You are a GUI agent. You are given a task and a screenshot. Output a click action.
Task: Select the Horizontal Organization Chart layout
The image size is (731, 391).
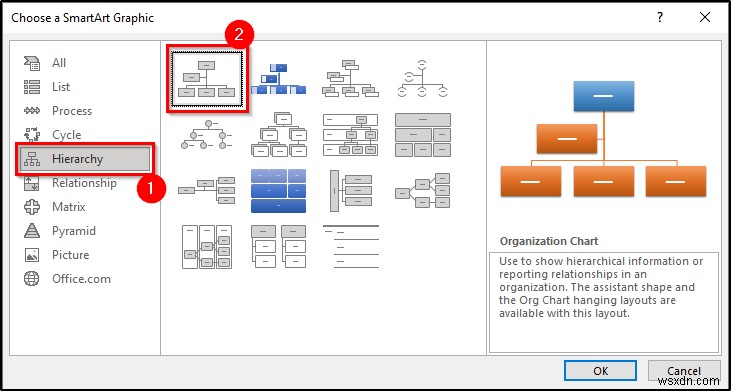207,190
